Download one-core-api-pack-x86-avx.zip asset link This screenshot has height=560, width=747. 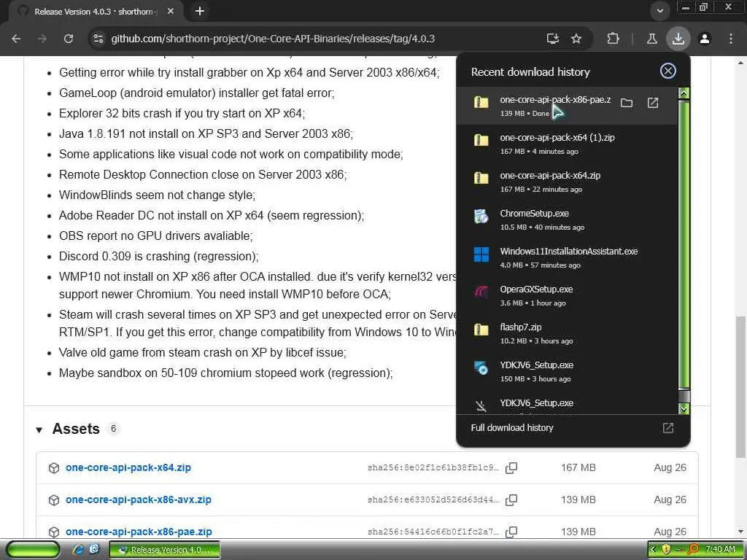pos(138,499)
